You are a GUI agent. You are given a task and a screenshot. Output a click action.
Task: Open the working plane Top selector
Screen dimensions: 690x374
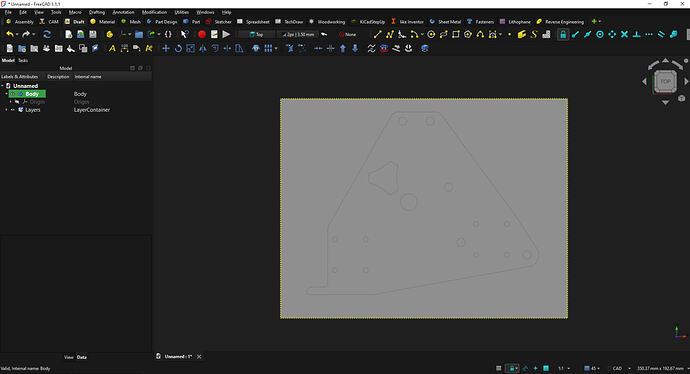(257, 34)
